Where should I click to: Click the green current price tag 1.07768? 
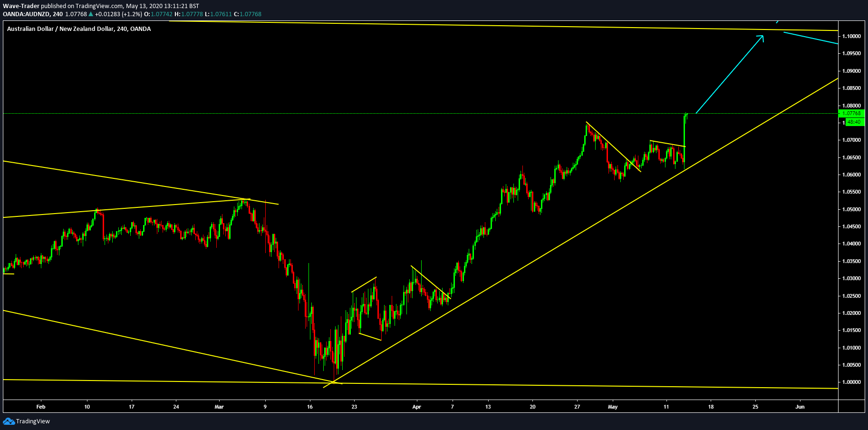point(852,113)
